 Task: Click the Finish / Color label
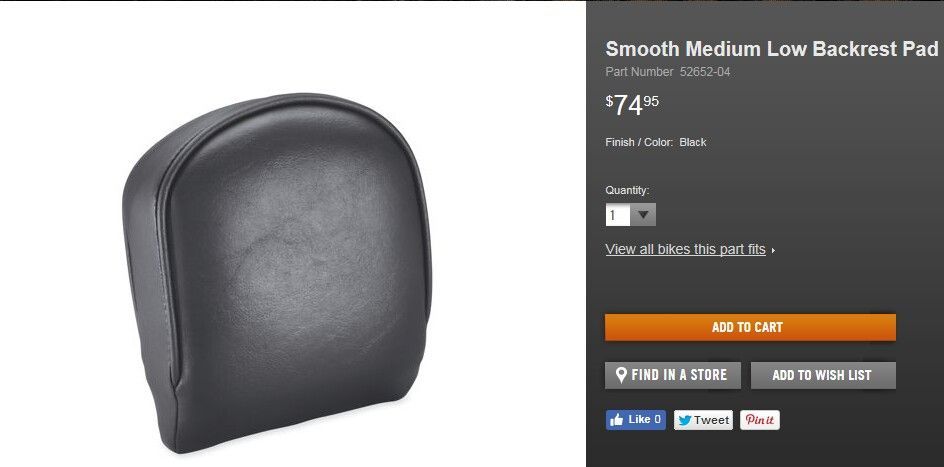[x=639, y=143]
